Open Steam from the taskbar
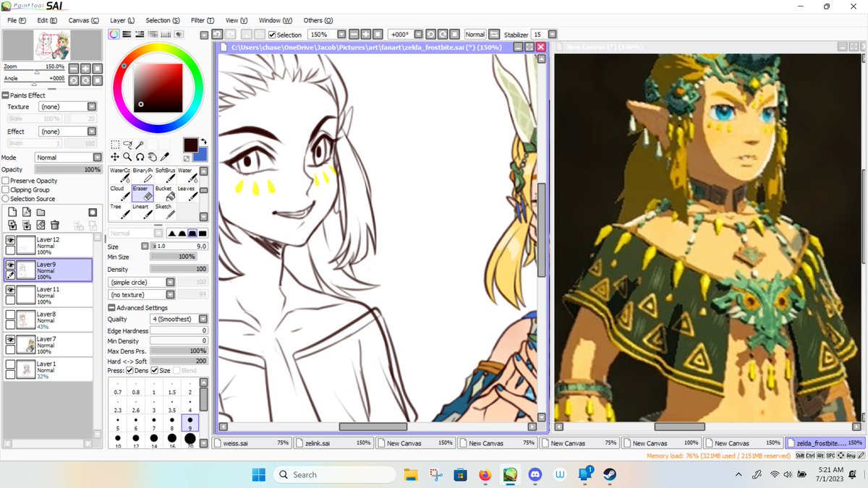The width and height of the screenshot is (868, 488). [610, 474]
